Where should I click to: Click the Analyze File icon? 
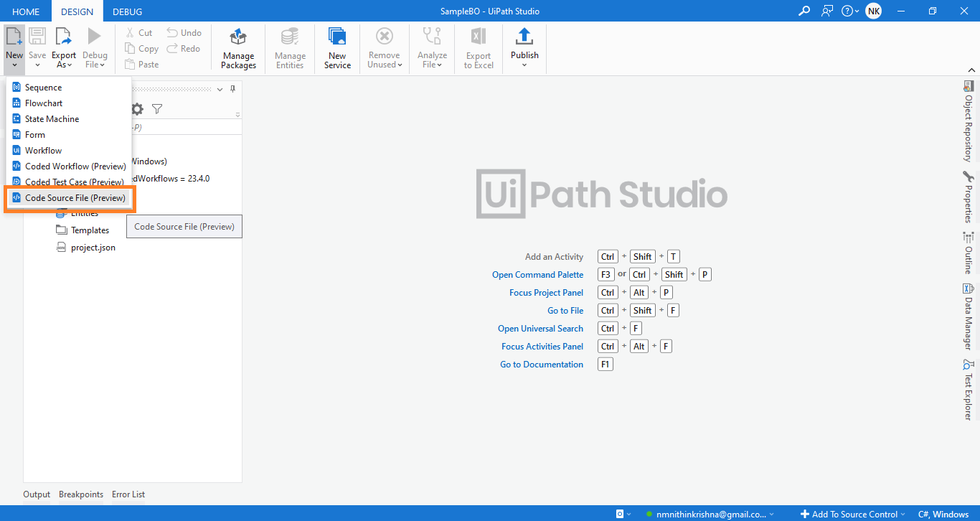point(432,37)
